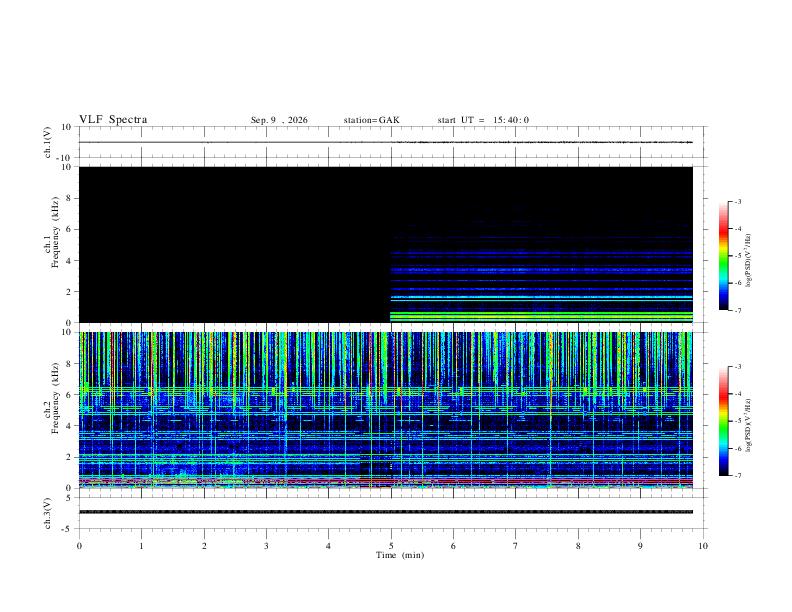Click the black empty region of ch.1 spectrogram
The width and height of the screenshot is (792, 612).
pos(234,244)
